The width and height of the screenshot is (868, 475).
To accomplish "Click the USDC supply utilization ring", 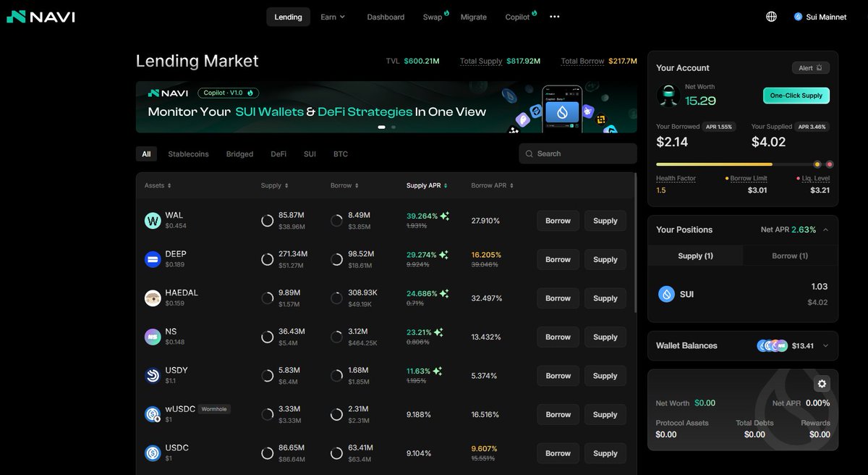I will click(x=267, y=453).
